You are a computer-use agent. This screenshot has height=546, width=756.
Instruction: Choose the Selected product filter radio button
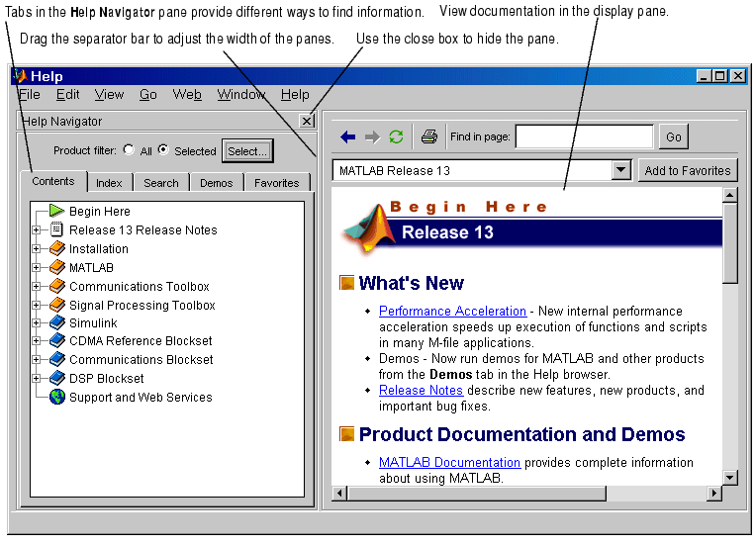[x=164, y=150]
